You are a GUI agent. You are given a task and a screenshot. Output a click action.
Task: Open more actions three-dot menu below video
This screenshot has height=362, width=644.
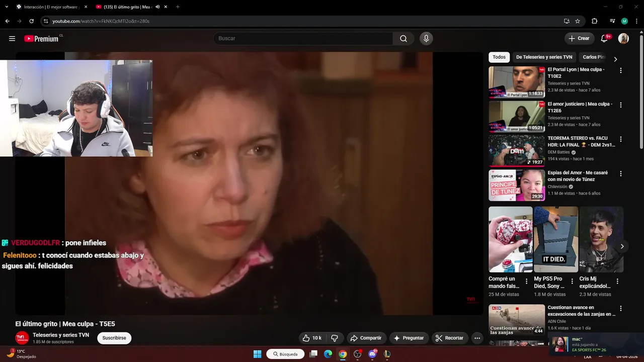[477, 338]
